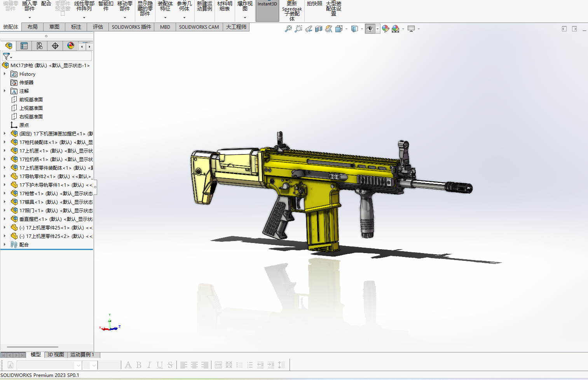This screenshot has width=588, height=380.
Task: Click 配合 mate command in ribbon
Action: click(x=46, y=3)
